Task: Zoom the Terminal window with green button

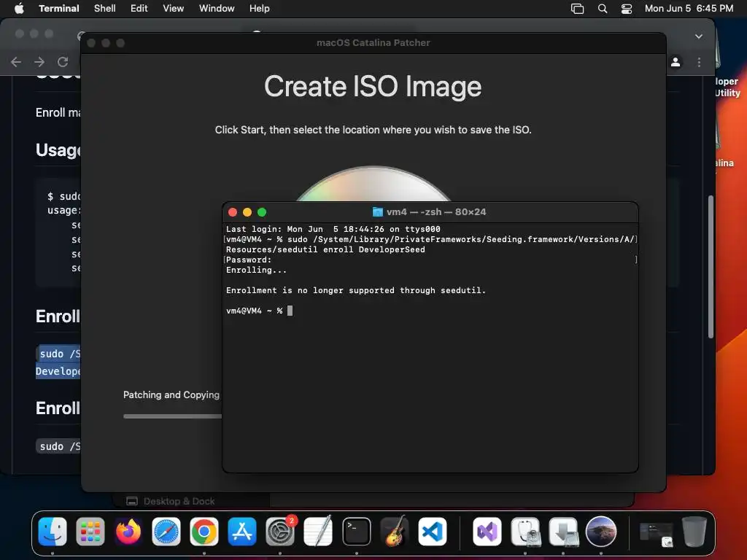Action: [262, 212]
